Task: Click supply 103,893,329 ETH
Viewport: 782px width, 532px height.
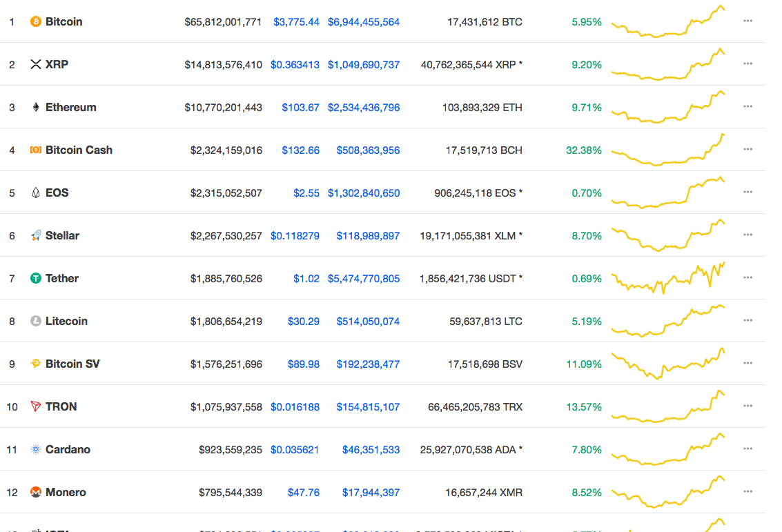Action: click(482, 108)
